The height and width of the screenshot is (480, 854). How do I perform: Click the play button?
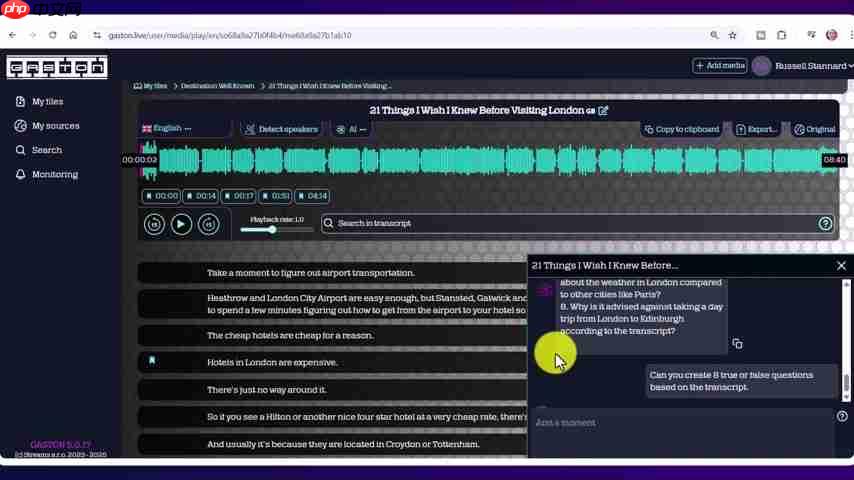pos(181,224)
